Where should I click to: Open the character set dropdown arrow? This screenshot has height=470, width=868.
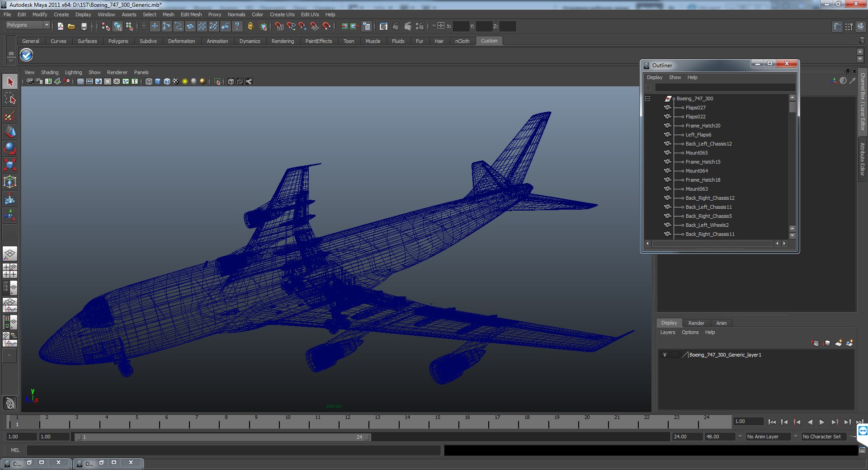[796, 437]
